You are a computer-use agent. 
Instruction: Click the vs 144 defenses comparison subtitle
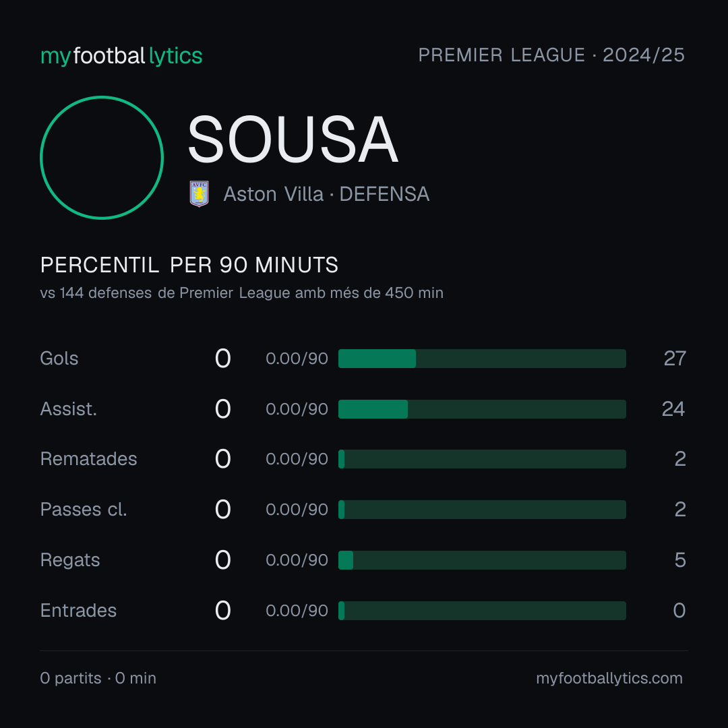241,293
